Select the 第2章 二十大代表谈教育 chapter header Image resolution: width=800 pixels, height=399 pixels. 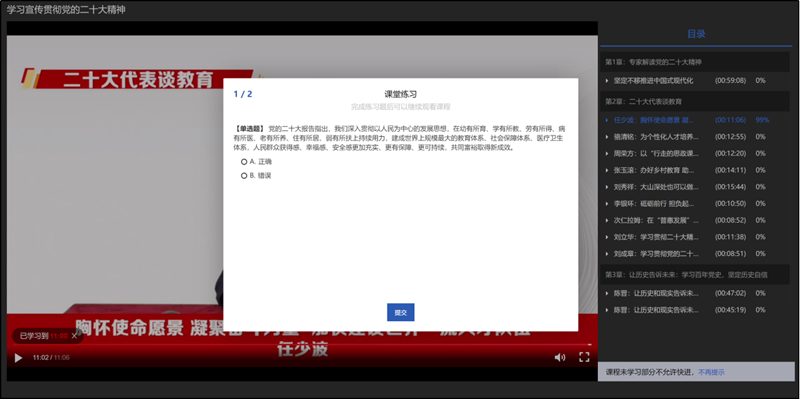[x=694, y=102]
